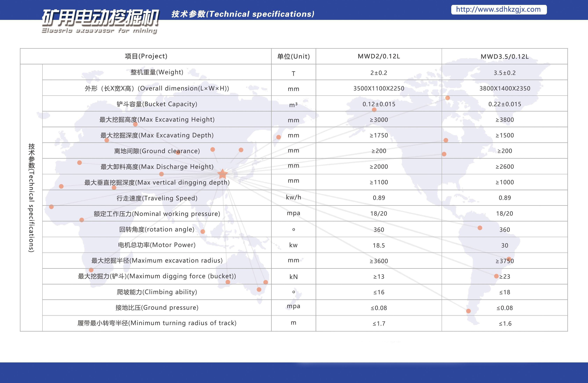Click the 整机重量(Weight) row label
The width and height of the screenshot is (588, 383).
157,72
